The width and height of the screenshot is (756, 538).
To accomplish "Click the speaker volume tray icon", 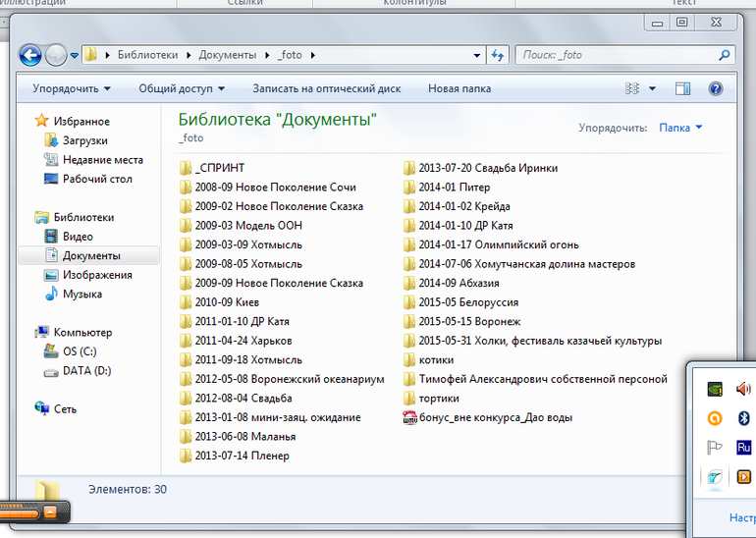I will tap(743, 389).
